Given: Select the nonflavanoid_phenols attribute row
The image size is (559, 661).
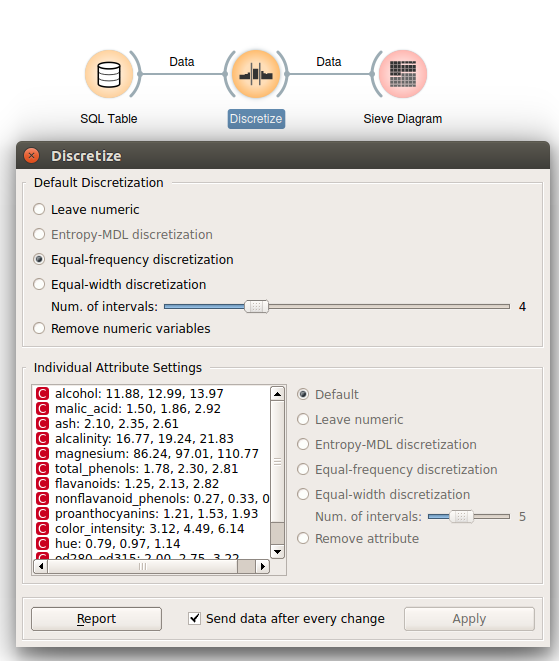Looking at the screenshot, I should click(151, 499).
